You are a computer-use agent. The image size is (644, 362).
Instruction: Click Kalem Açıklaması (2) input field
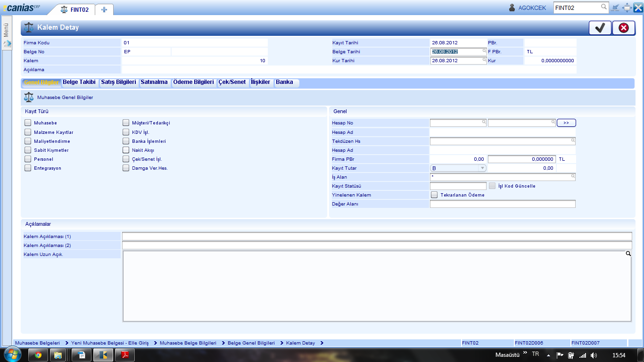pos(377,245)
